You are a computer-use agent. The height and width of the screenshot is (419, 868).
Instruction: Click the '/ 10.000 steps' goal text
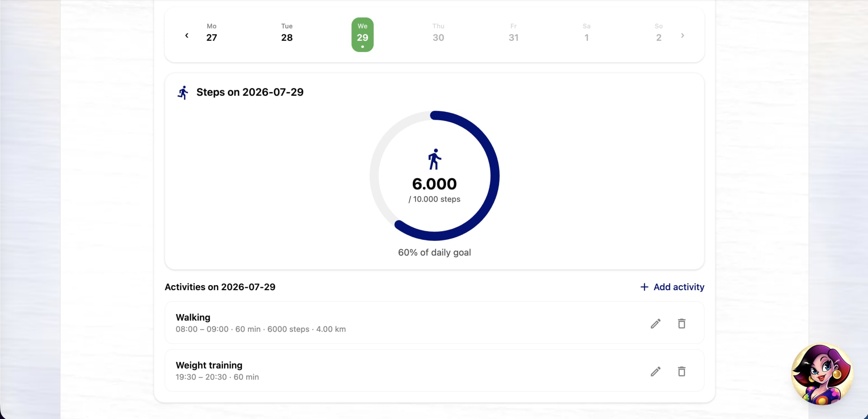pyautogui.click(x=434, y=199)
